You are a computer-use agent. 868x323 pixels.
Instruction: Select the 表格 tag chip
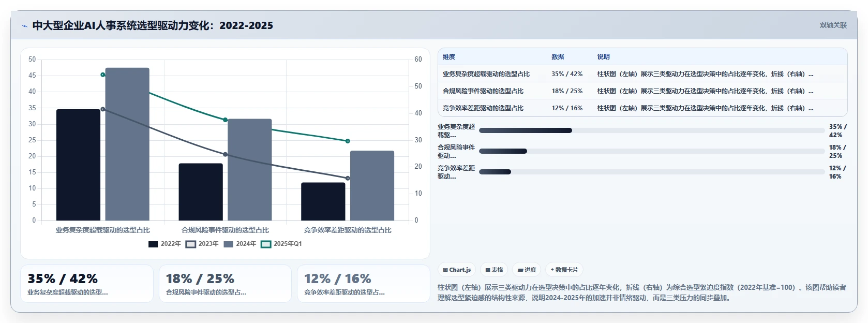coord(495,270)
